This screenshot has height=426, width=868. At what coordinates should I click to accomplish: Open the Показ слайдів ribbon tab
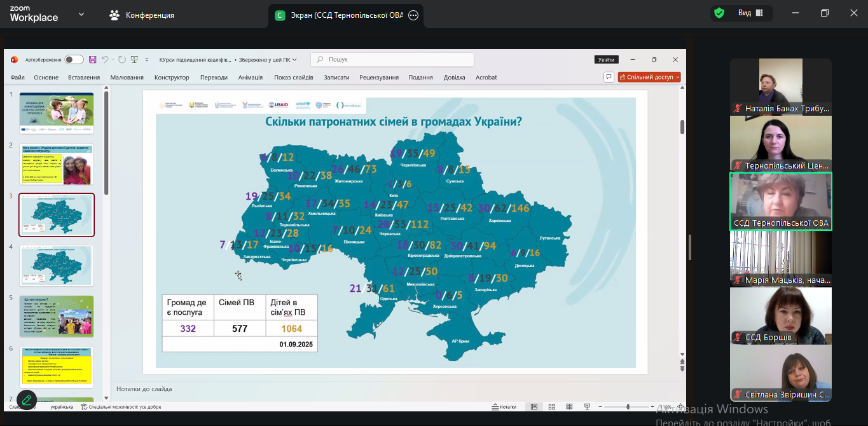click(x=293, y=78)
